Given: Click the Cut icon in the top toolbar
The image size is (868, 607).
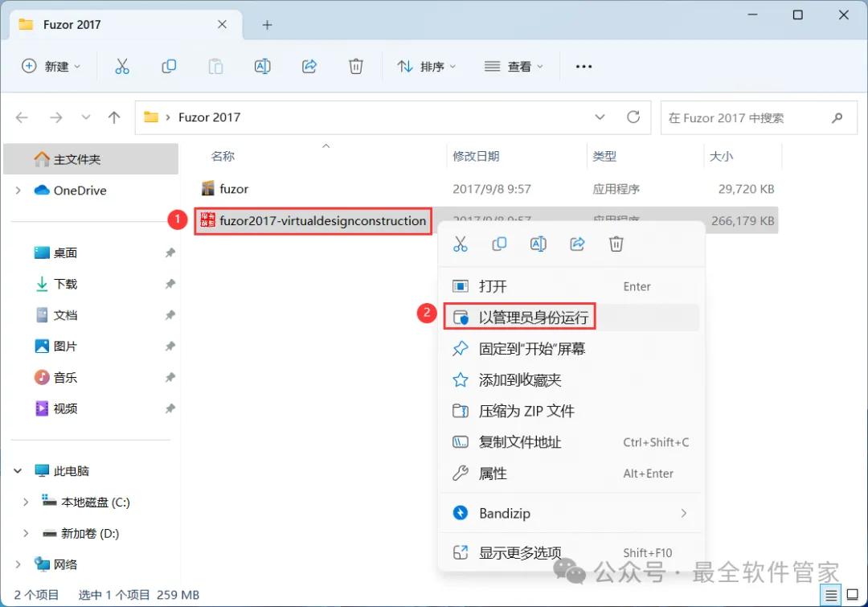Looking at the screenshot, I should pyautogui.click(x=122, y=67).
